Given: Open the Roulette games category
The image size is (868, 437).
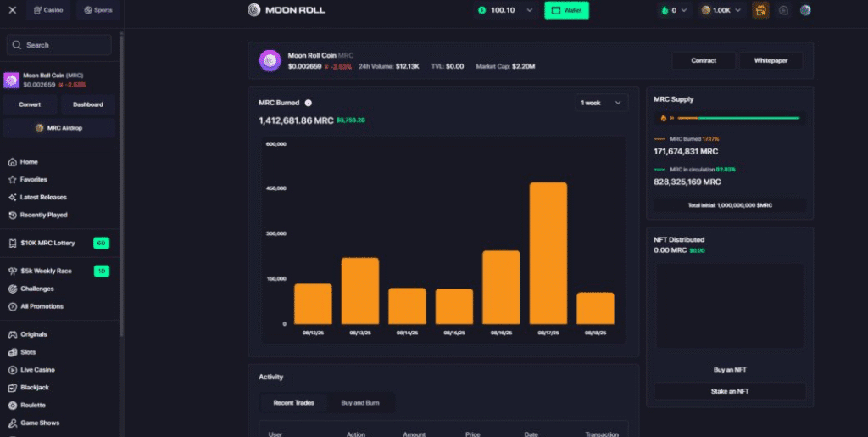Looking at the screenshot, I should pos(33,405).
